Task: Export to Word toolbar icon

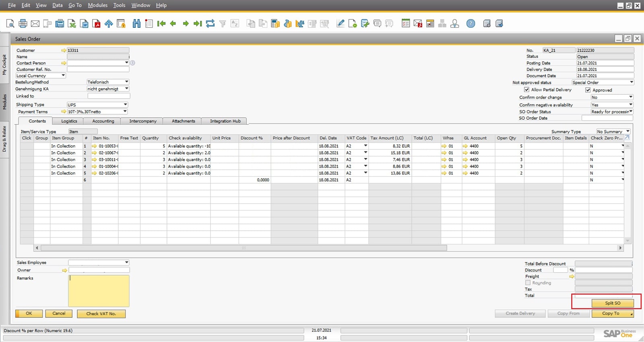Action: [84, 24]
